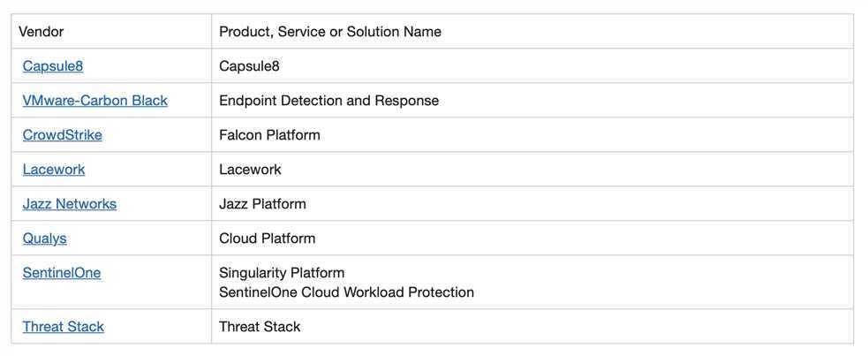Click the Cloud Platform product text
Viewport: 868px width, 356px height.
click(x=267, y=239)
